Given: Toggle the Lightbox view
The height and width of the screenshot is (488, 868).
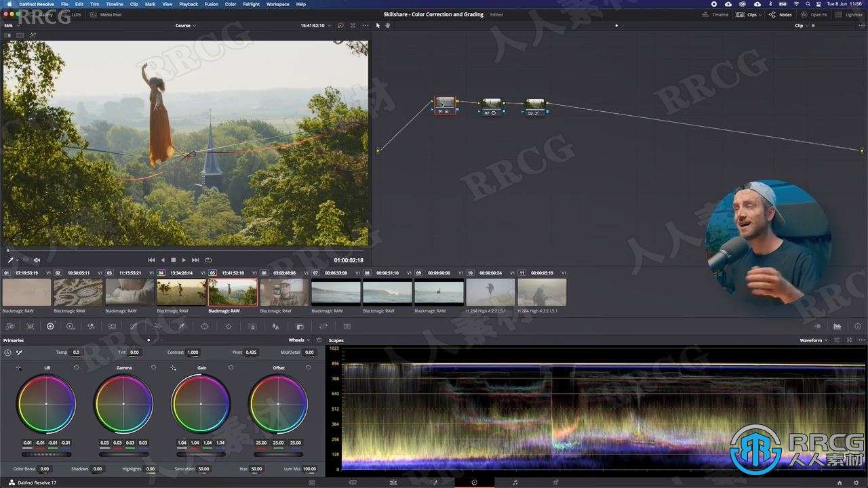Looking at the screenshot, I should 848,15.
